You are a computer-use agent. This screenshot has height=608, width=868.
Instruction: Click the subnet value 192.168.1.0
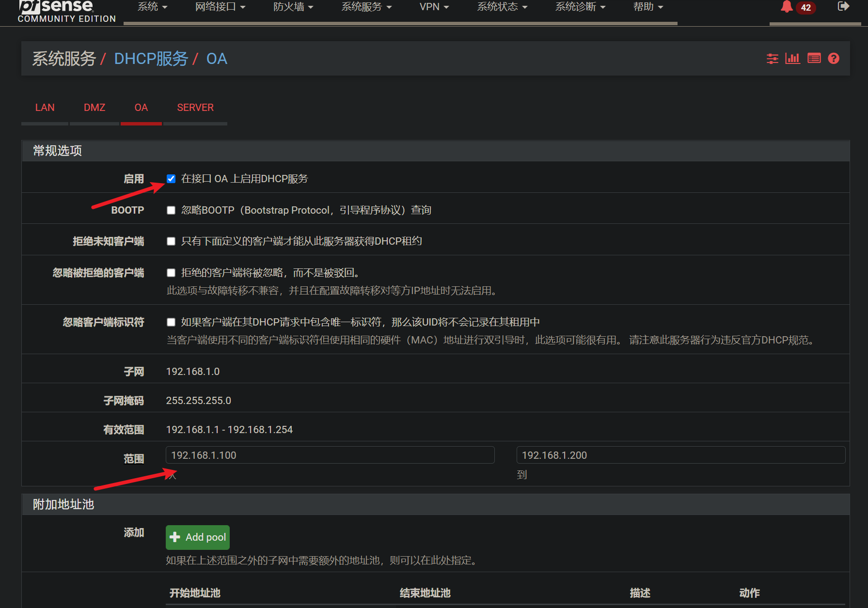(x=193, y=372)
